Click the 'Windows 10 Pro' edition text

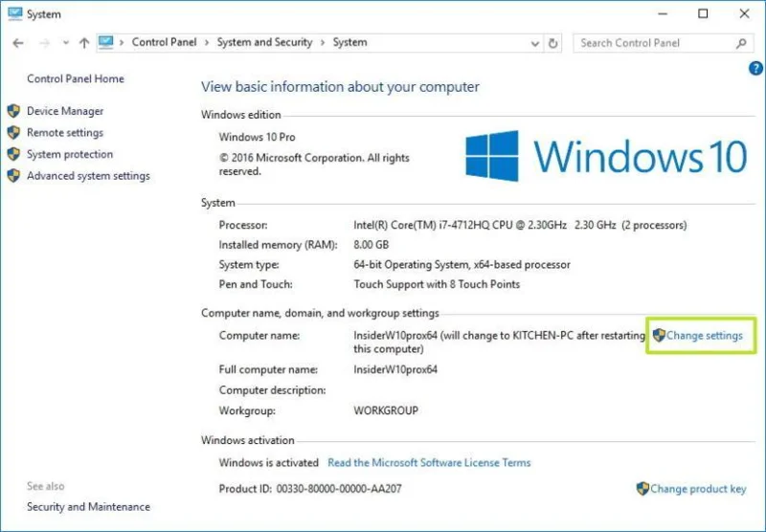[x=257, y=137]
